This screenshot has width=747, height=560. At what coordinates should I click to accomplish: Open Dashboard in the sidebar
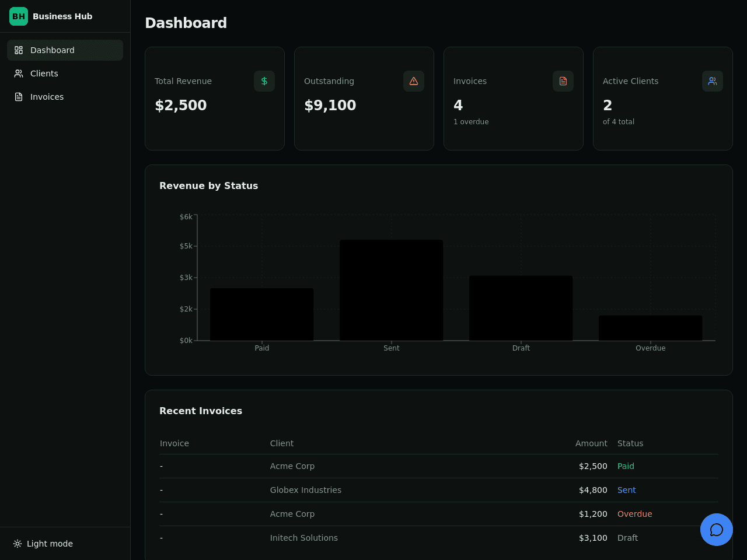point(65,50)
